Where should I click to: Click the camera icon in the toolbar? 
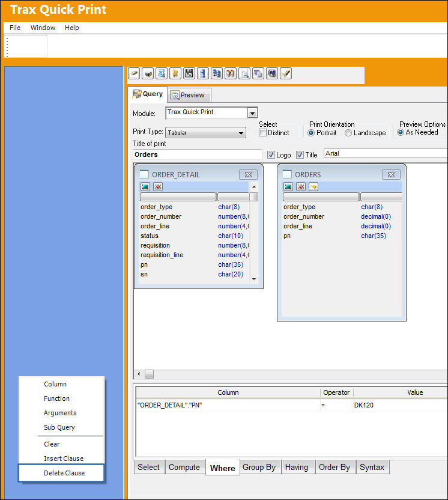tap(148, 74)
